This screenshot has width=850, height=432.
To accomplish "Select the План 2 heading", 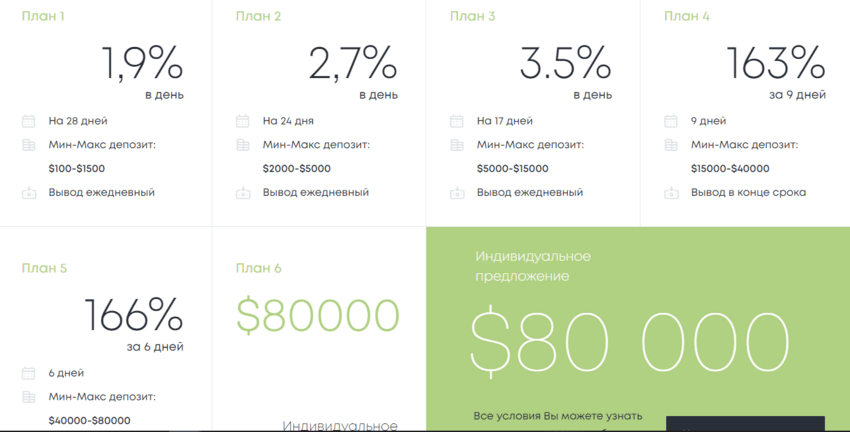I will click(258, 16).
